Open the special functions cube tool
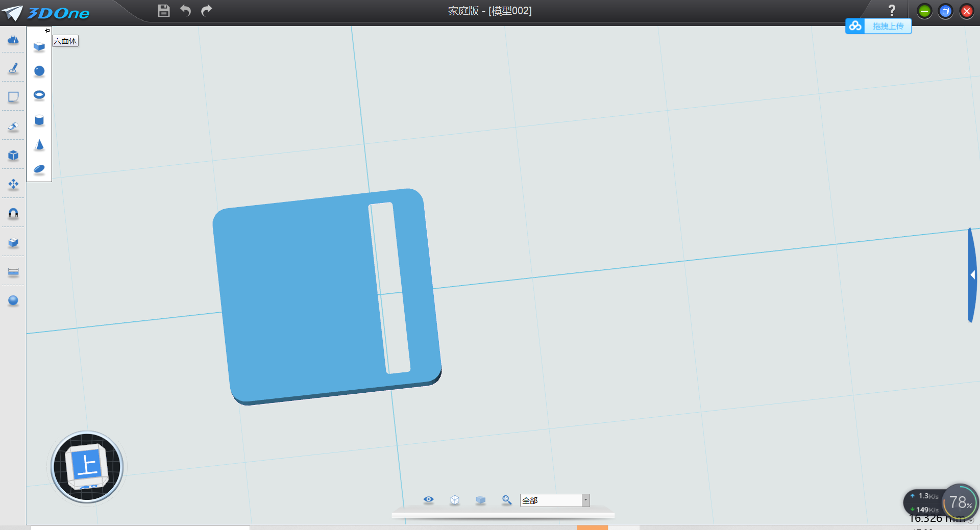 click(x=13, y=155)
